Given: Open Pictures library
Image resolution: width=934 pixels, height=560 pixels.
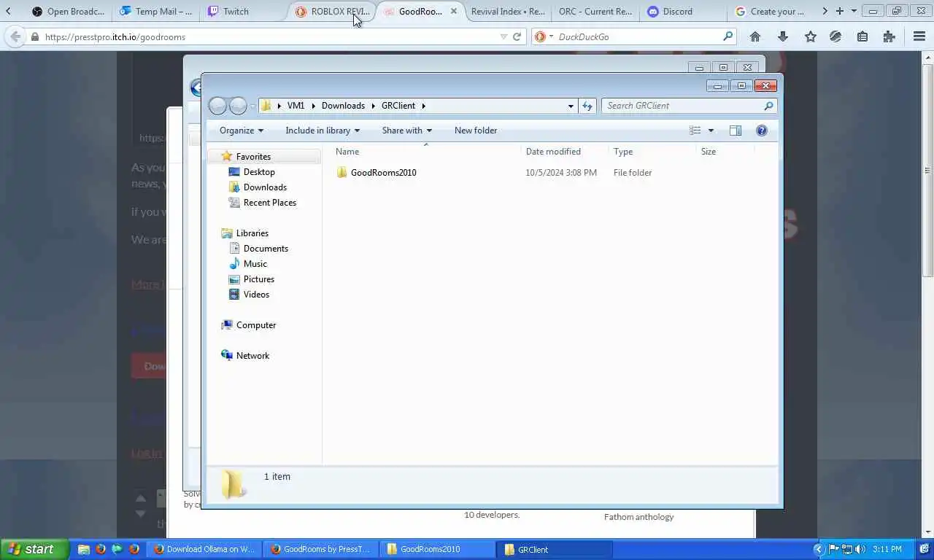Looking at the screenshot, I should 259,279.
